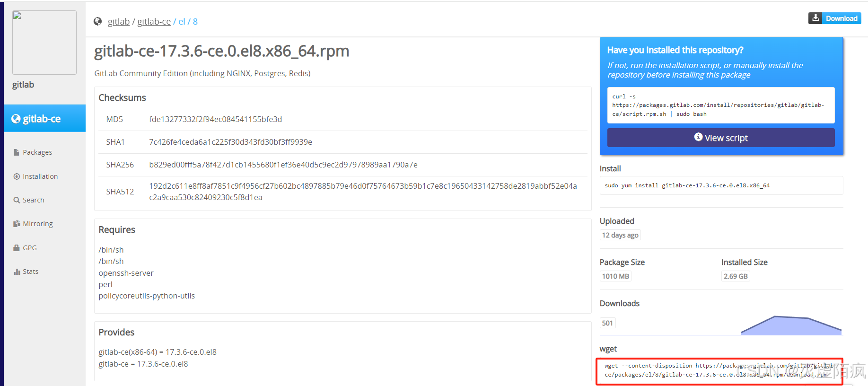Click the "12 days ago" uploaded value

(620, 235)
